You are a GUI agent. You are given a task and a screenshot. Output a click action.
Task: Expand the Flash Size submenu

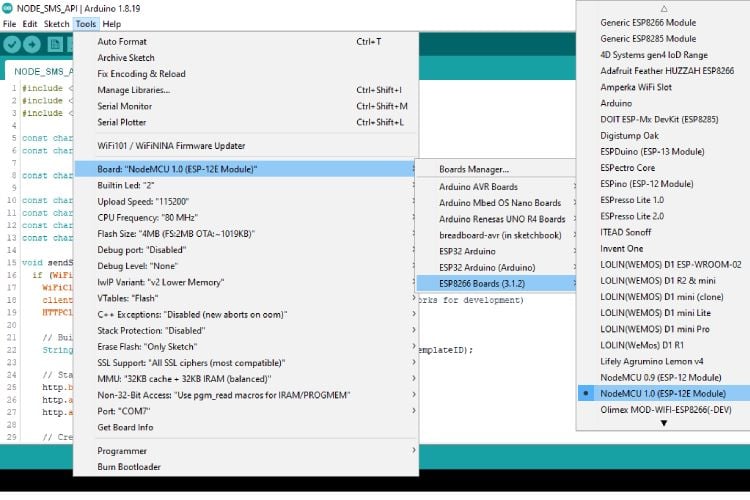tap(246, 234)
